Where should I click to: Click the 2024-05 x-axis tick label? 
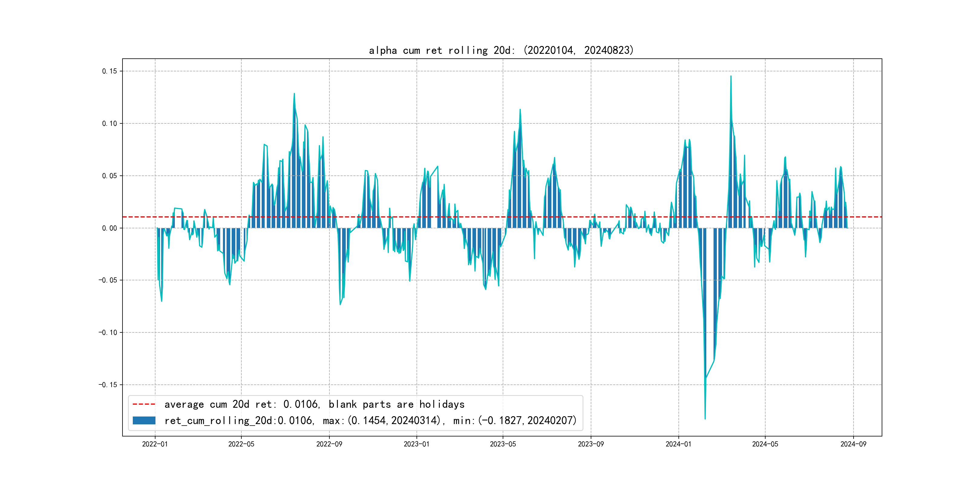[765, 444]
